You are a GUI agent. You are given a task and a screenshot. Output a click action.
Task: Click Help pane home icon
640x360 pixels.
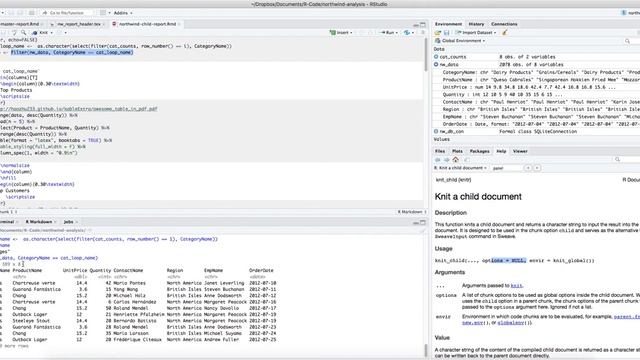click(456, 160)
